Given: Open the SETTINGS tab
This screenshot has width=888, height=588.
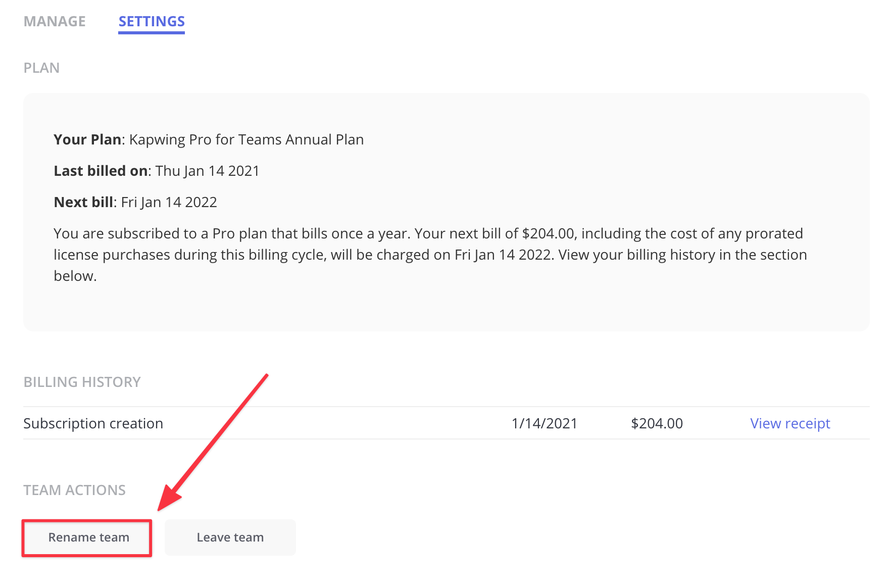Looking at the screenshot, I should pos(152,21).
